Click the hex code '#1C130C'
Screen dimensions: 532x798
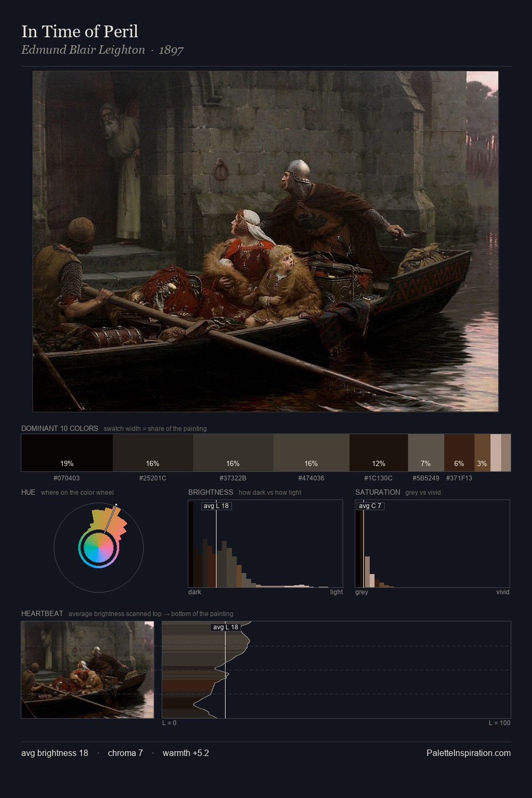tap(379, 478)
